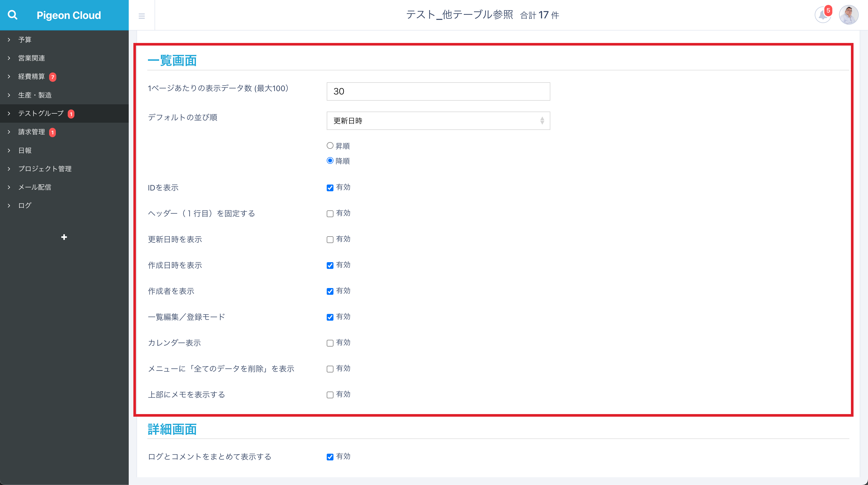Expand chevron next to 予算
868x485 pixels.
[x=9, y=40]
